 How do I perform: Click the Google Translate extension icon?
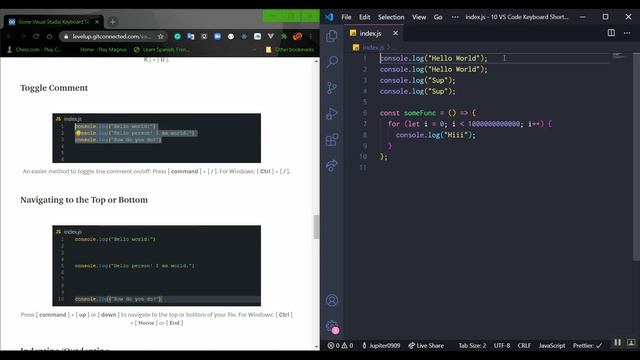(191, 36)
